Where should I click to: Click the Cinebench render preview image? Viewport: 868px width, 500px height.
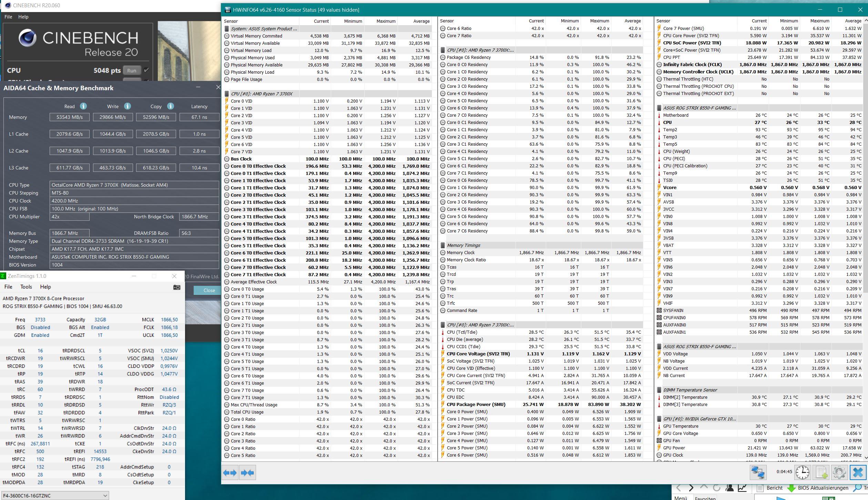pos(189,51)
